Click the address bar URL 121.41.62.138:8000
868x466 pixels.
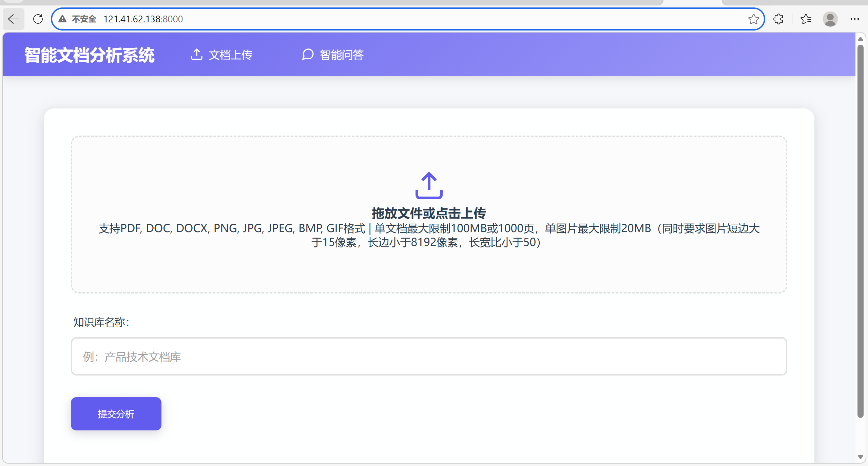pyautogui.click(x=143, y=19)
